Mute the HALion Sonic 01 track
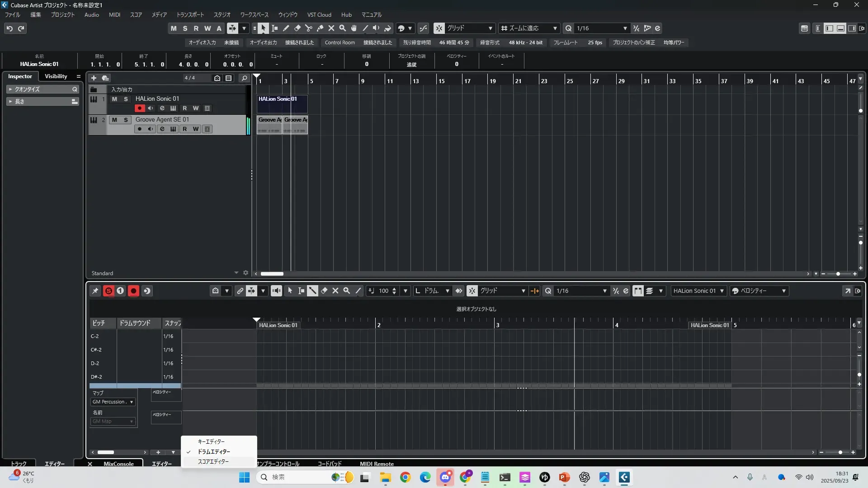868x488 pixels. 114,99
